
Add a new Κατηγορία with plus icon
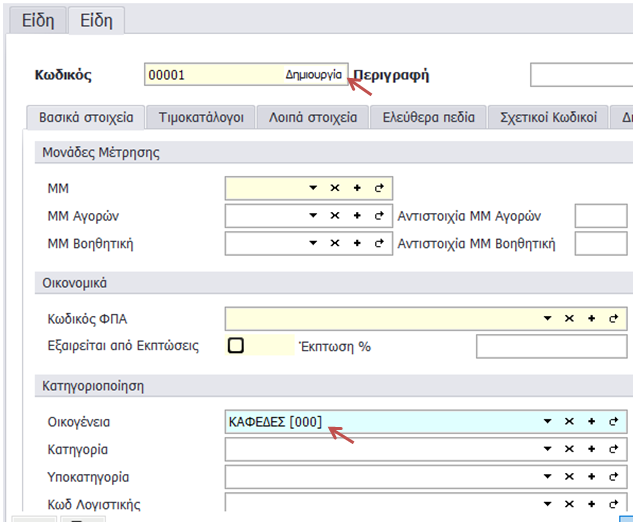click(591, 450)
